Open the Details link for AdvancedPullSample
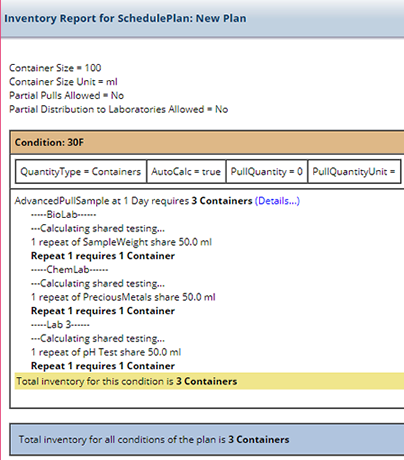The image size is (404, 460). (x=277, y=201)
